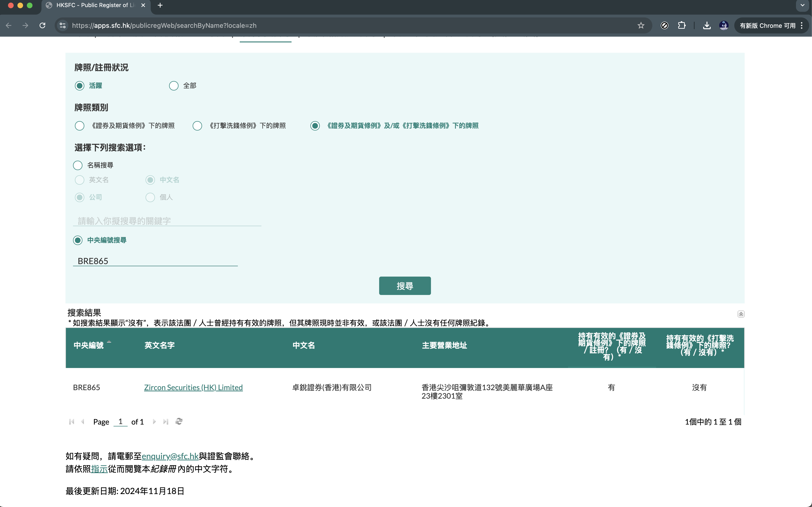Viewport: 812px width, 507px height.
Task: Close the HKSFC Public Register tab
Action: coord(143,5)
